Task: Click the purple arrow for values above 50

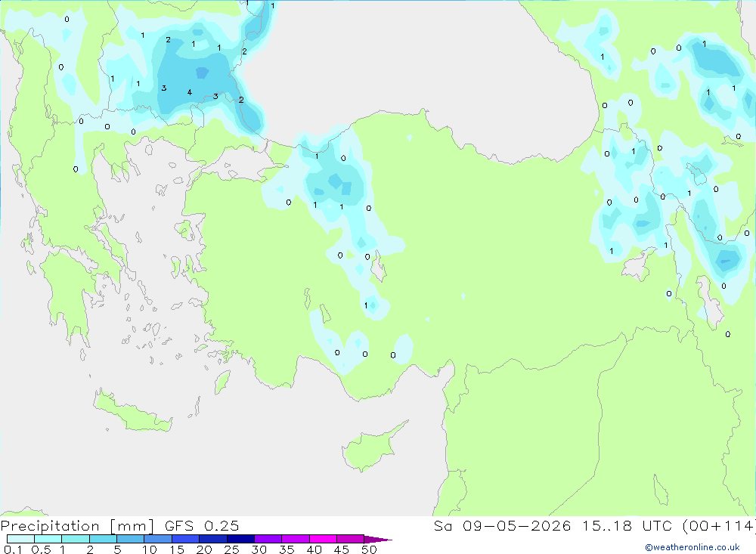Action: tap(378, 540)
